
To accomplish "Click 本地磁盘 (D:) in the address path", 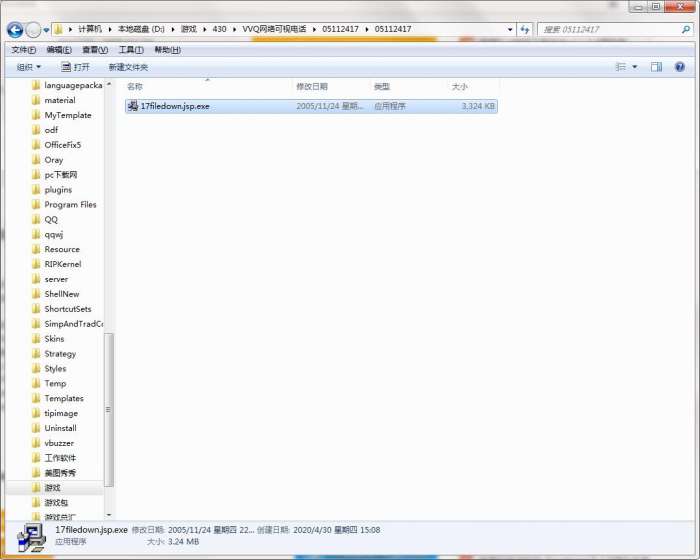I will click(141, 29).
